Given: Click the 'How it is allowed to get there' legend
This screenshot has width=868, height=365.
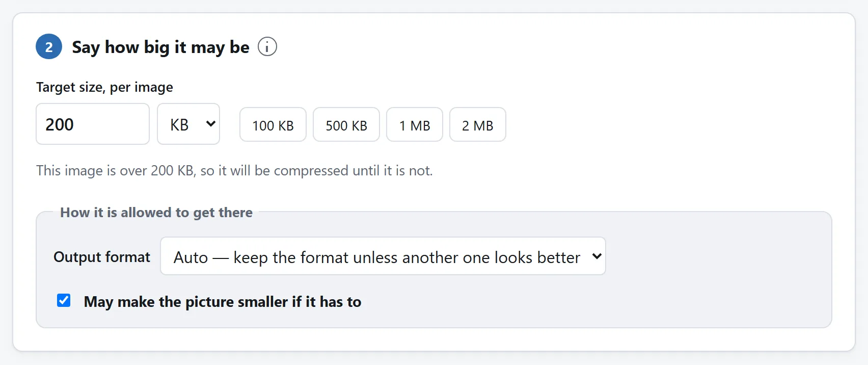Looking at the screenshot, I should point(156,213).
